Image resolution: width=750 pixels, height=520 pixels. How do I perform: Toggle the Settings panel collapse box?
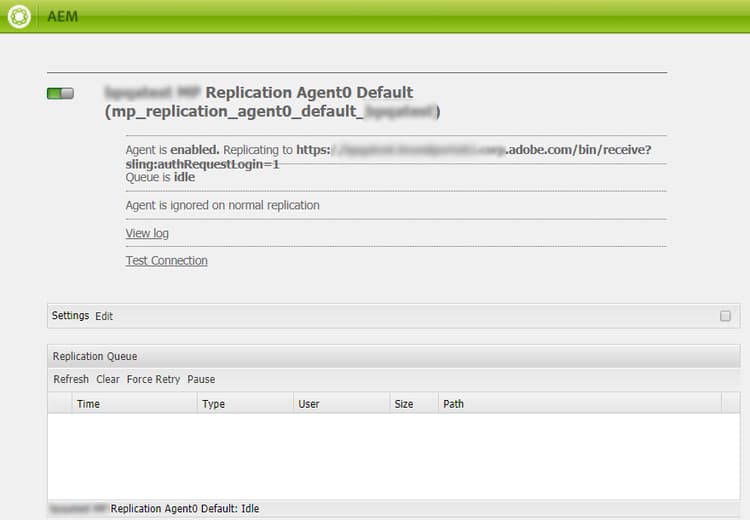coord(725,316)
